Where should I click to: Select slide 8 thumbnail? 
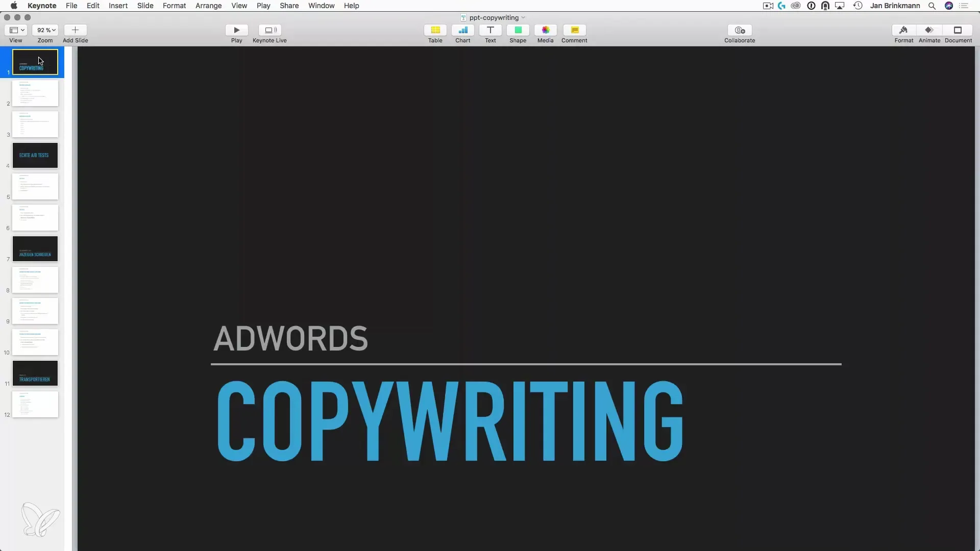point(35,280)
